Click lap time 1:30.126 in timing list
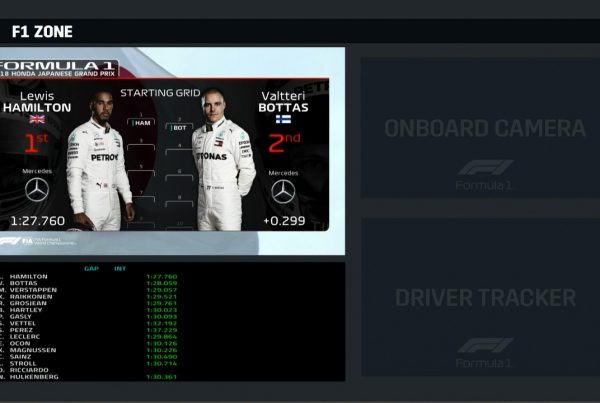This screenshot has width=600, height=403. [162, 343]
